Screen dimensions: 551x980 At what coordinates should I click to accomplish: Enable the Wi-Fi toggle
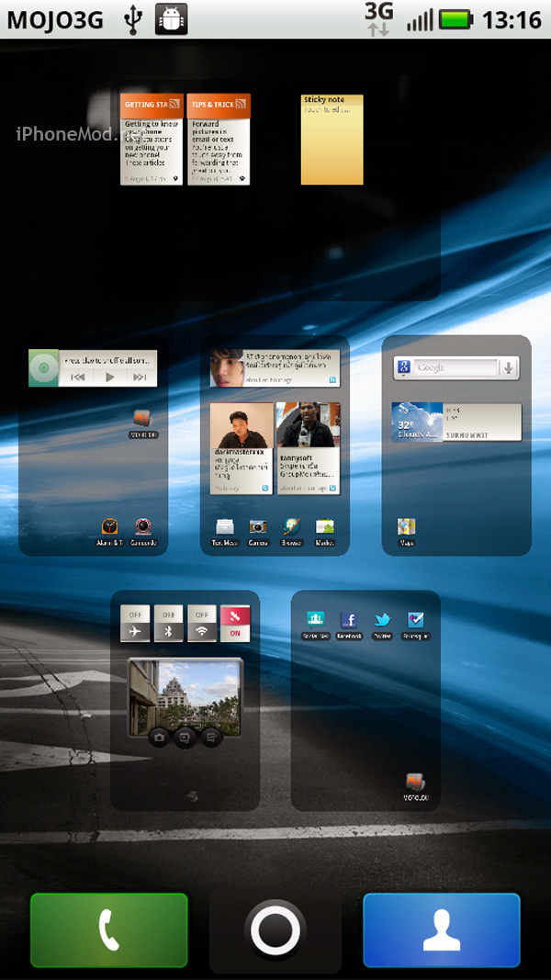(202, 624)
